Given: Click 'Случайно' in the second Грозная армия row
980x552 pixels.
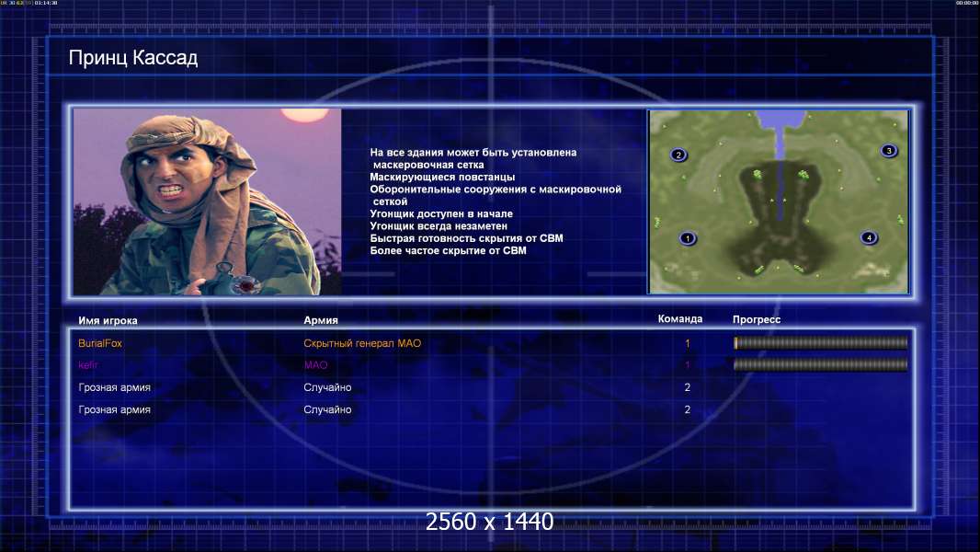Looking at the screenshot, I should pos(327,410).
